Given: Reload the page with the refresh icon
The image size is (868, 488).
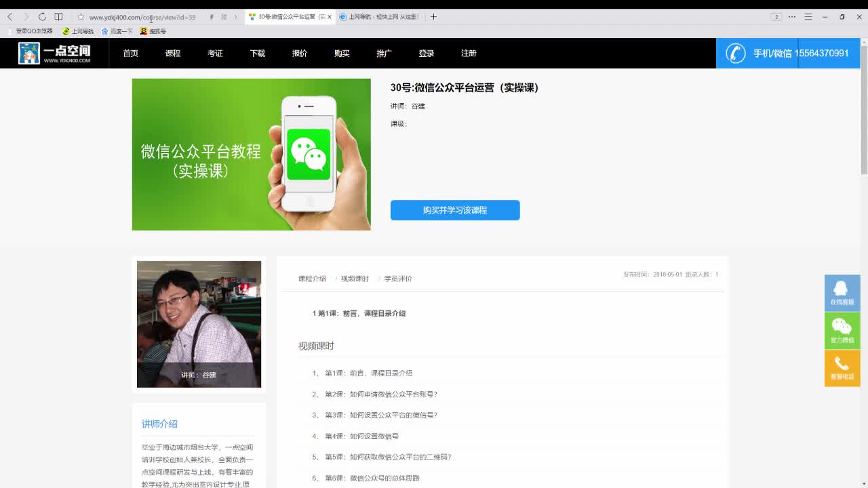Looking at the screenshot, I should (x=42, y=16).
